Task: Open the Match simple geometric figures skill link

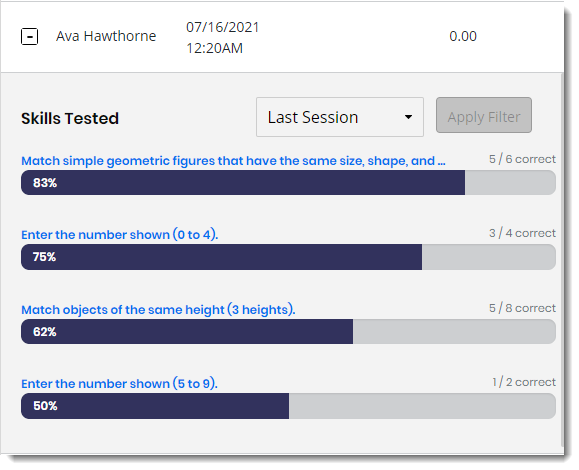Action: (233, 161)
